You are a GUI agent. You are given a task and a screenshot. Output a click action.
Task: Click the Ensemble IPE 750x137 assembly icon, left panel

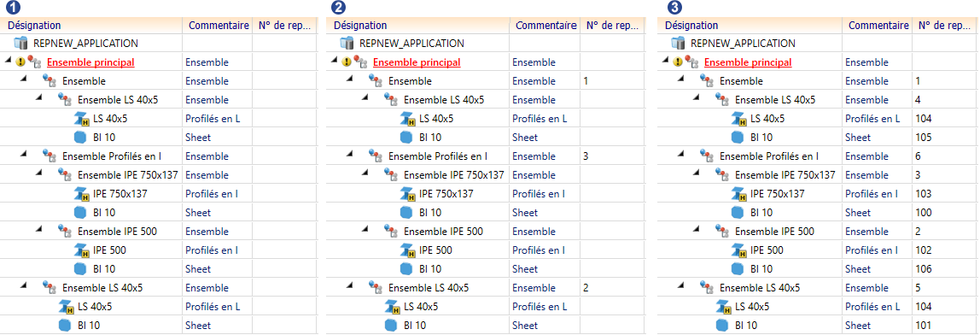[65, 174]
